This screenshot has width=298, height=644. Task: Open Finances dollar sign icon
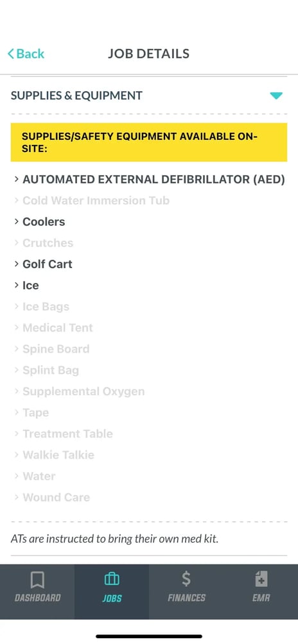[186, 579]
